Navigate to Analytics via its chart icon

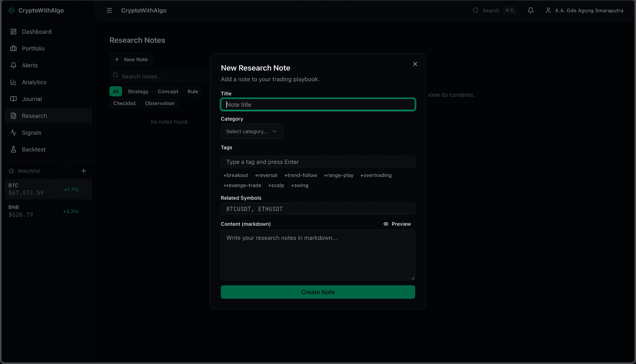tap(14, 82)
